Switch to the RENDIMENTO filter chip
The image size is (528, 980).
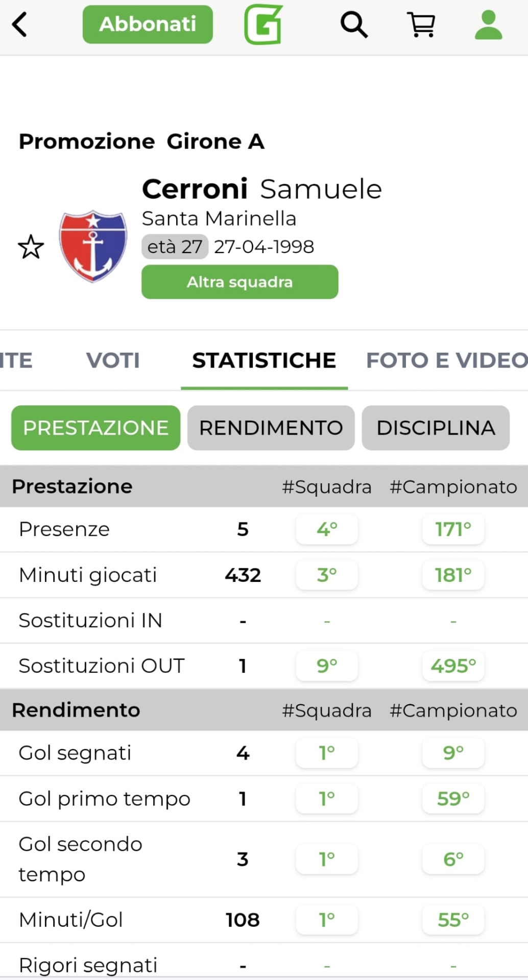tap(271, 428)
